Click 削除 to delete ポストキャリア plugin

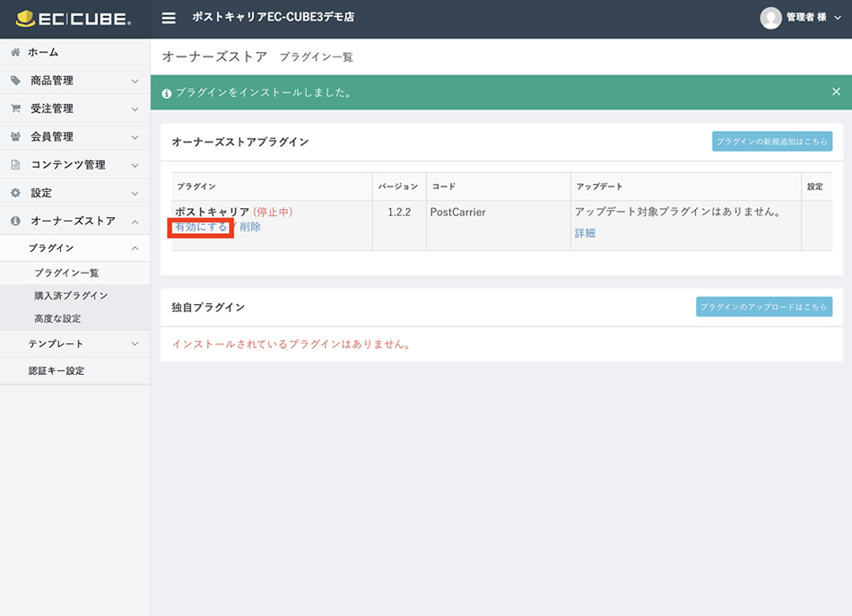pyautogui.click(x=250, y=227)
